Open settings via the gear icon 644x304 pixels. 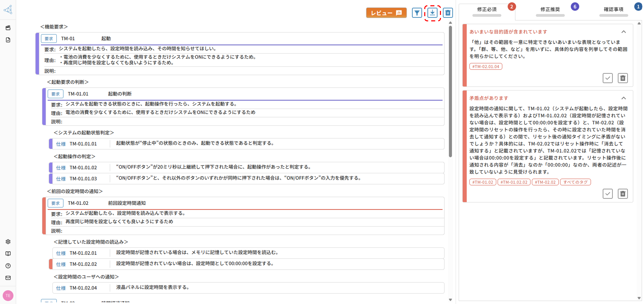[8, 242]
